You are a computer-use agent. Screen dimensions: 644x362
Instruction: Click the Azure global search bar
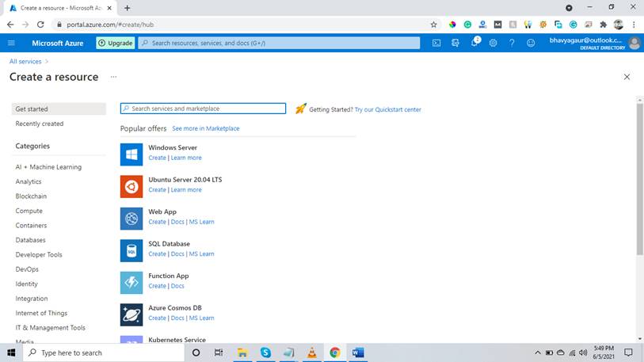tap(279, 43)
